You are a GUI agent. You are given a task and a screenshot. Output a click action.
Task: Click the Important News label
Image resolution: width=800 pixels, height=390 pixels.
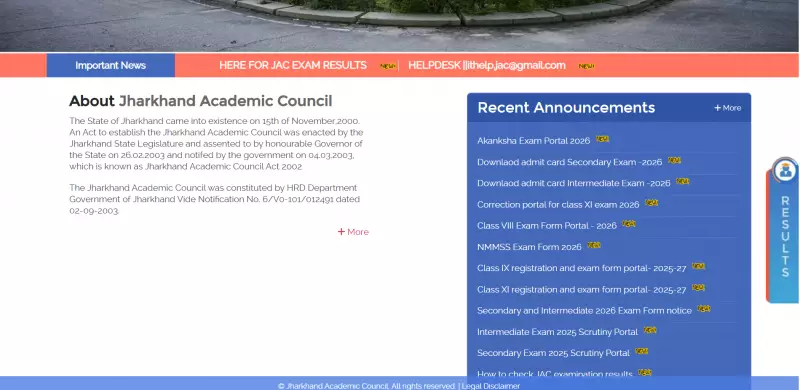pyautogui.click(x=111, y=65)
